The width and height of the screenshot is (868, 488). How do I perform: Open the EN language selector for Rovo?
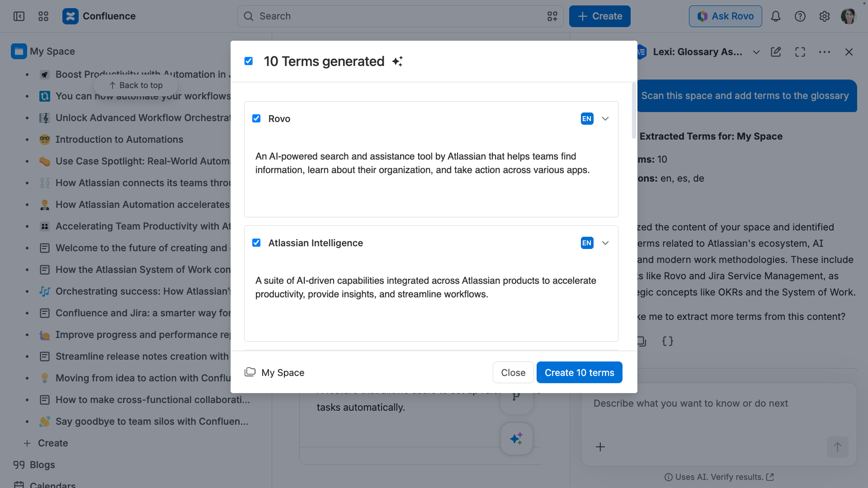[587, 119]
